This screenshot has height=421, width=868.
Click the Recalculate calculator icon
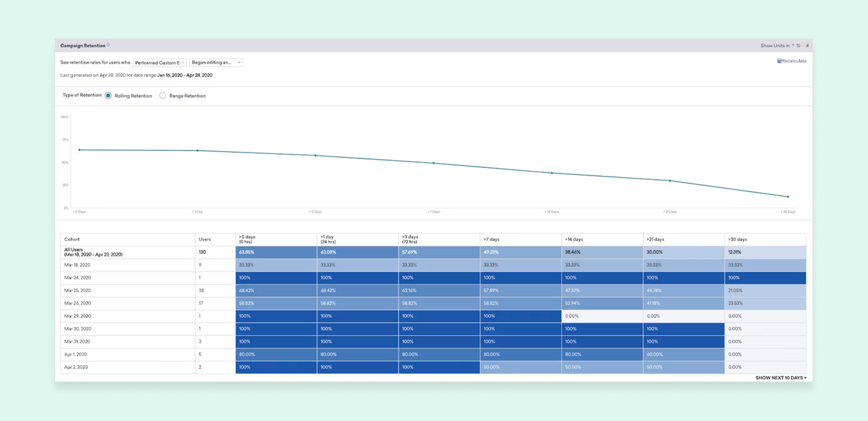[x=779, y=61]
